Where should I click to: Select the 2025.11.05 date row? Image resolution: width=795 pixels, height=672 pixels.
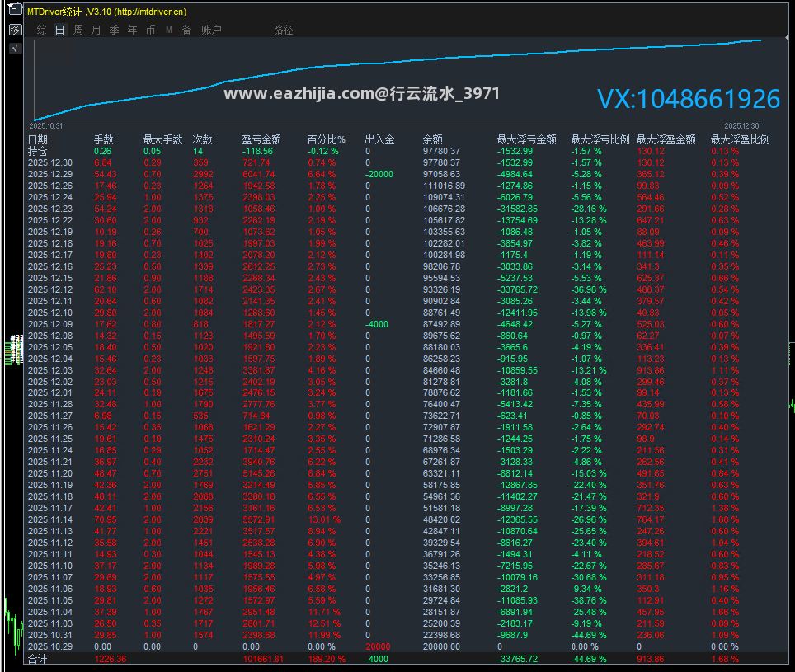click(50, 600)
